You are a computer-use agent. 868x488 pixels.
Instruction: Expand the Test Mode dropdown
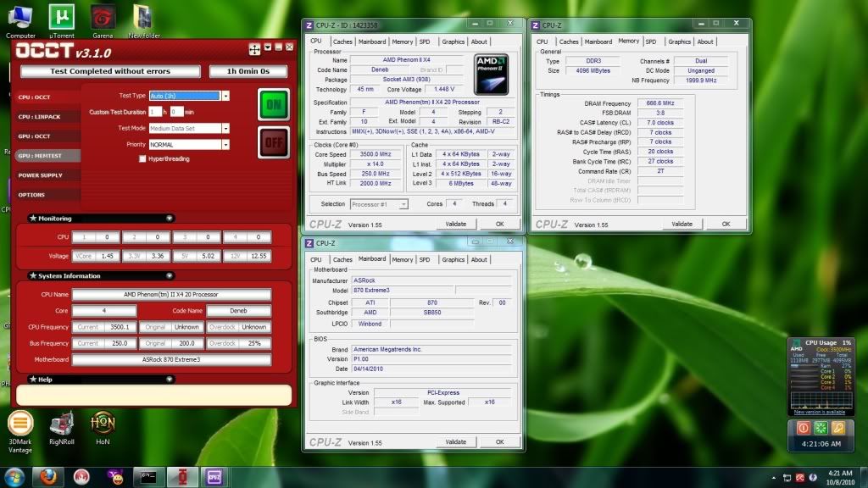[x=225, y=128]
